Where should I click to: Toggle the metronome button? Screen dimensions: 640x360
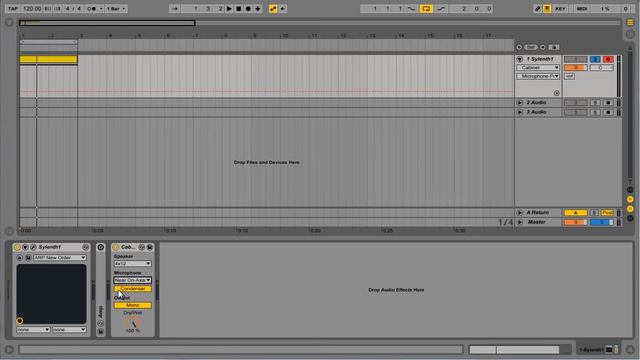92,9
